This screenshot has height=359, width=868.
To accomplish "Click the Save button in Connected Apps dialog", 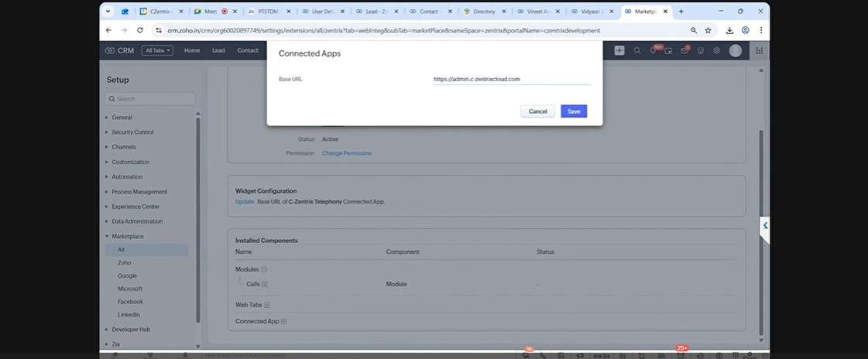I will [573, 111].
